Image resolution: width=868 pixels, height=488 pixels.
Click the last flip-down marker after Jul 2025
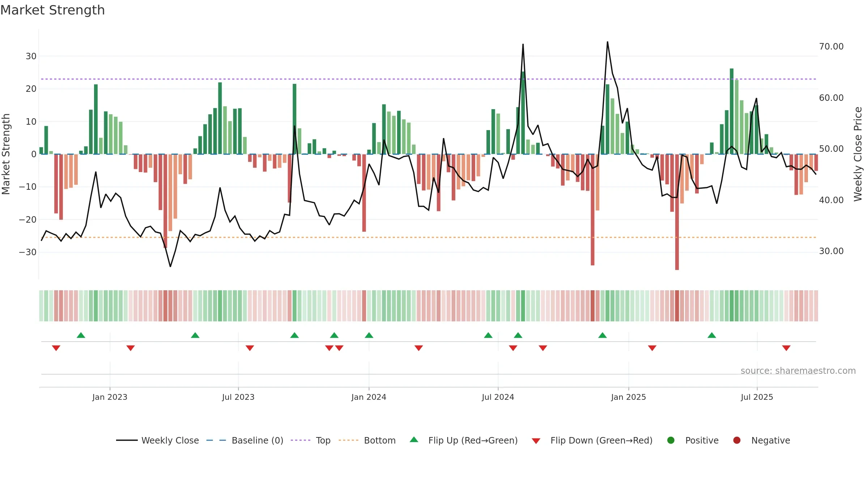tap(786, 348)
